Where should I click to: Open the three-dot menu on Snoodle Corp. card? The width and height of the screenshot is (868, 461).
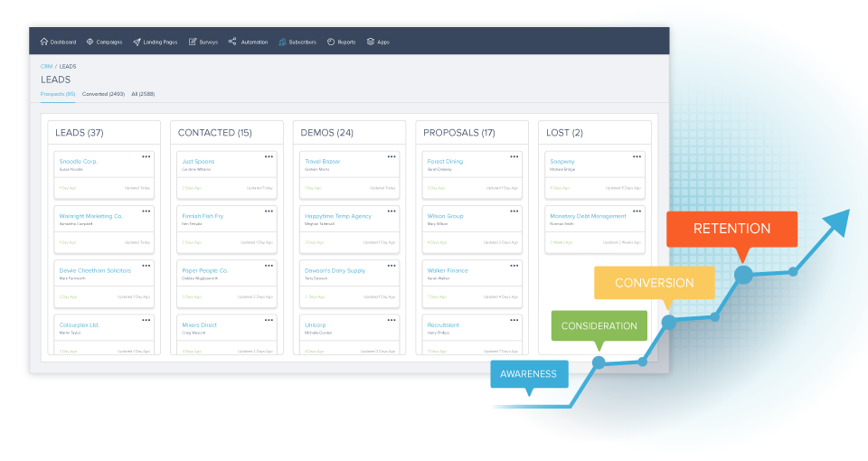point(146,156)
